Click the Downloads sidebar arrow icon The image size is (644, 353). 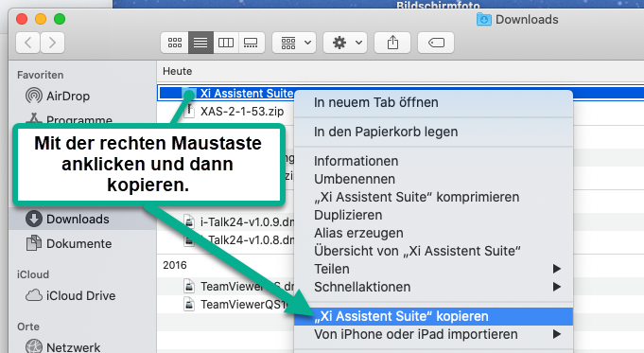click(34, 219)
